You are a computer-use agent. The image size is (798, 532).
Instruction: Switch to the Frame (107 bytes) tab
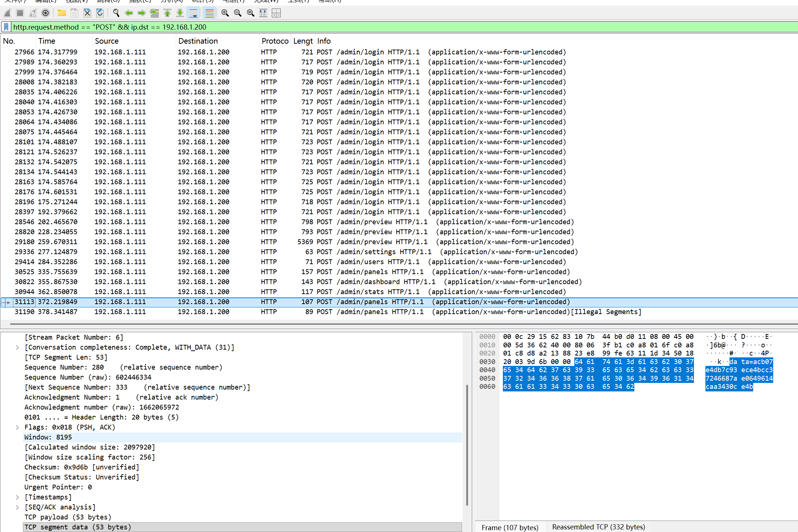pos(510,527)
